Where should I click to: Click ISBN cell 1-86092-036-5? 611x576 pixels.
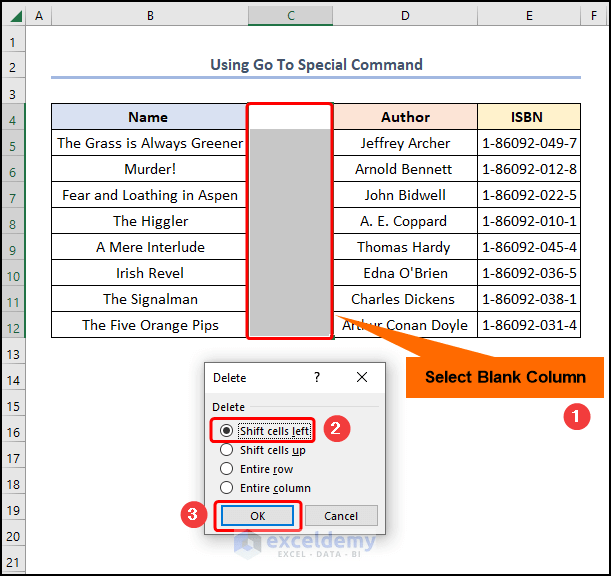click(529, 273)
